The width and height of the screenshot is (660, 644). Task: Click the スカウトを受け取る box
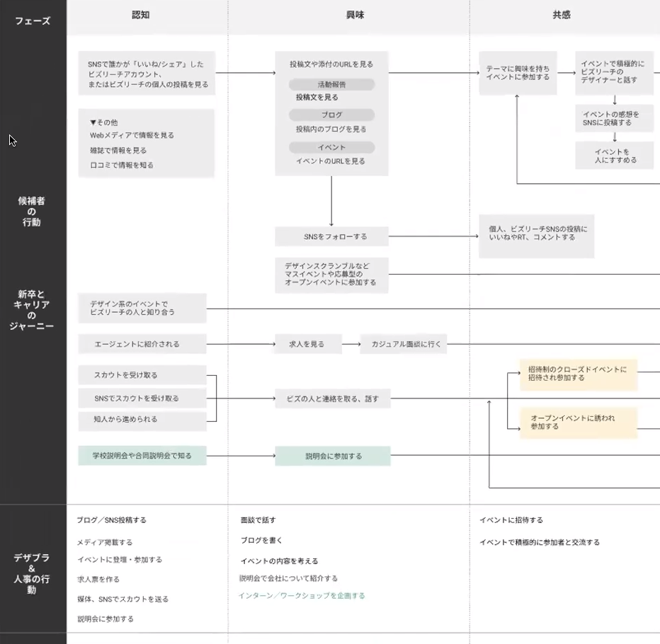coord(142,375)
